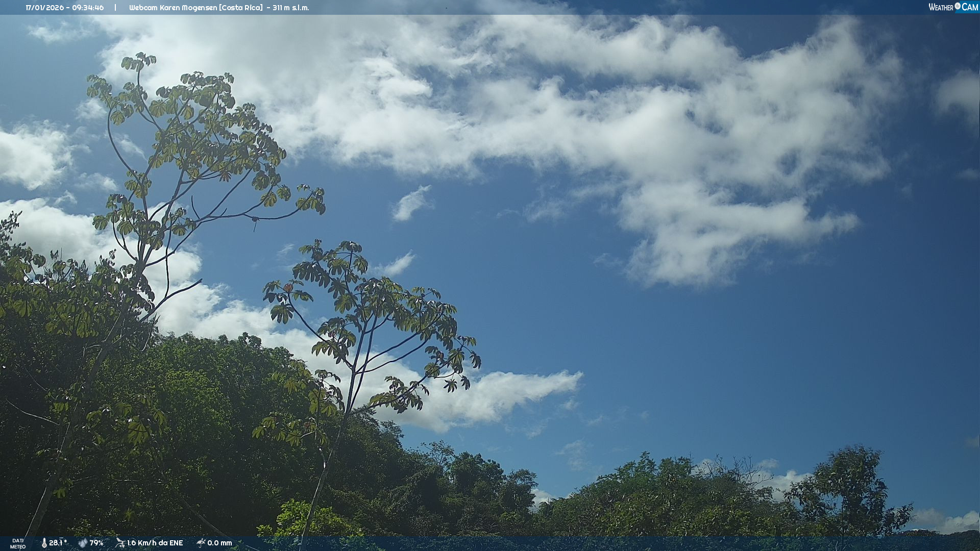Click the wind anemometer icon
Screen dimensions: 980x551
click(120, 543)
